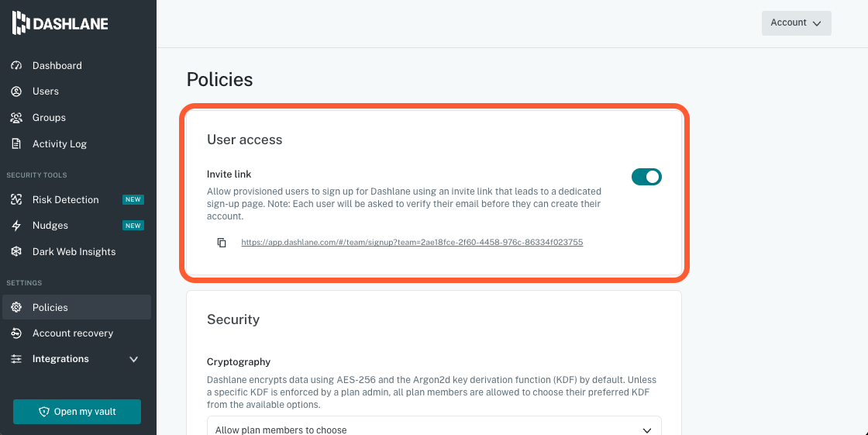
Task: Click the Risk Detection icon
Action: pos(16,200)
